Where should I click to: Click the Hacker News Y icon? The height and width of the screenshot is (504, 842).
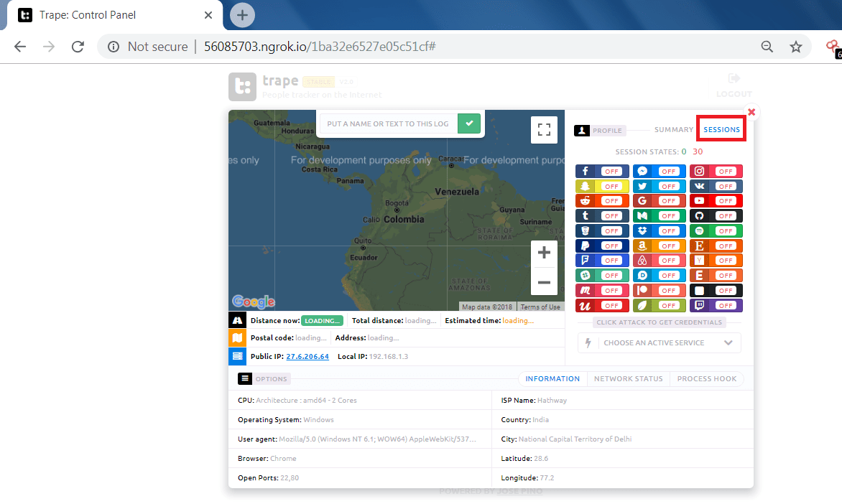[x=699, y=261]
